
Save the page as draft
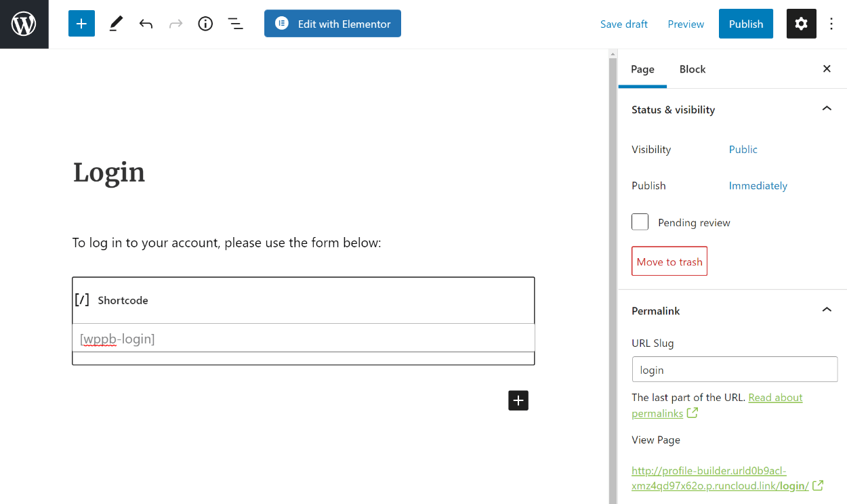624,24
